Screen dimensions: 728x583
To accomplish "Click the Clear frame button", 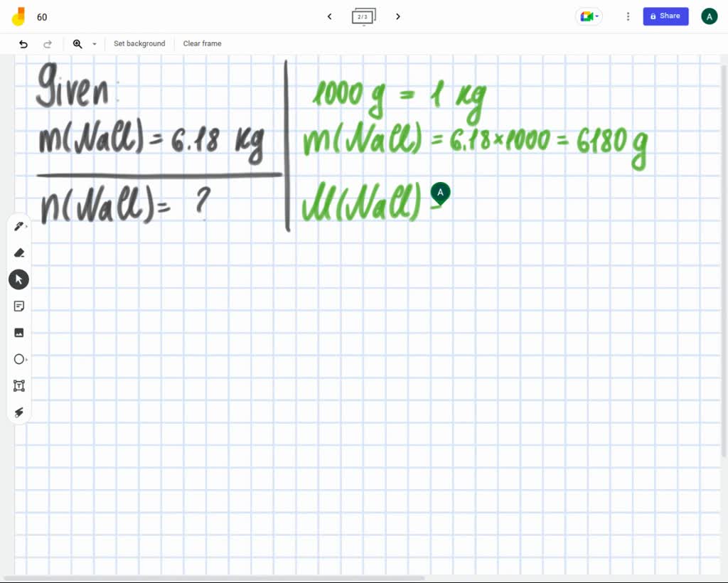I will point(202,43).
